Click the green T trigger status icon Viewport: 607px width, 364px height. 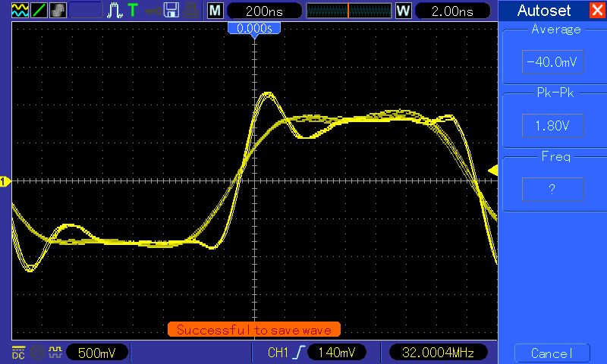pos(133,10)
